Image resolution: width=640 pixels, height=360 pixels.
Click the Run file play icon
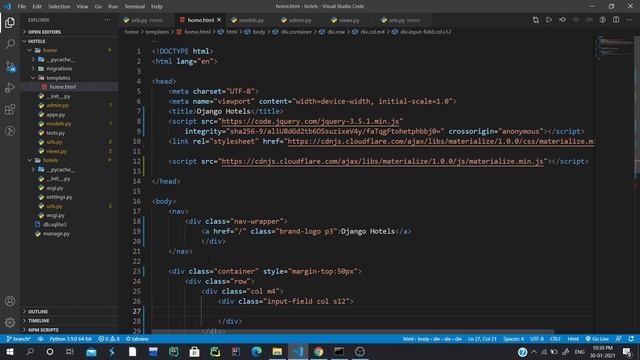(549, 20)
